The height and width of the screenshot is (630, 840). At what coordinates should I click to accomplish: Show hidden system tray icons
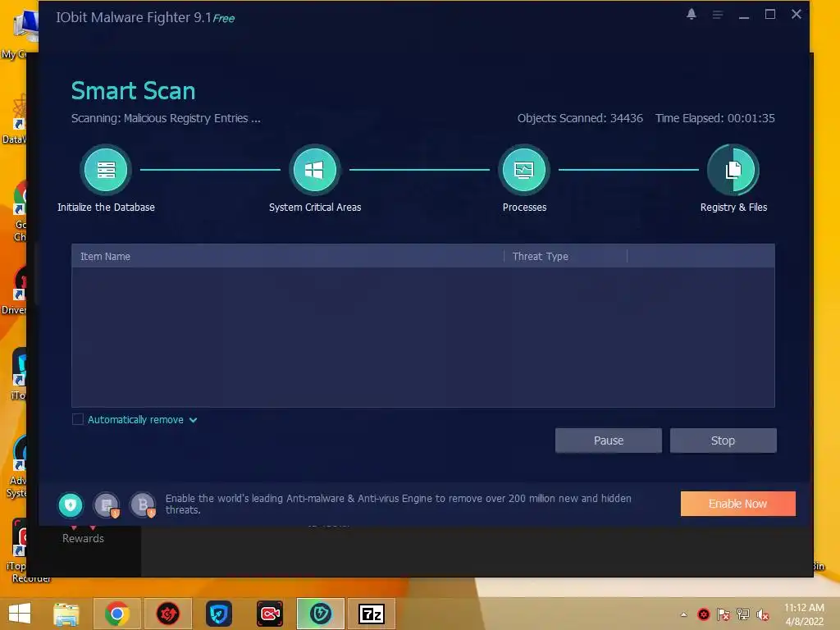click(x=683, y=614)
